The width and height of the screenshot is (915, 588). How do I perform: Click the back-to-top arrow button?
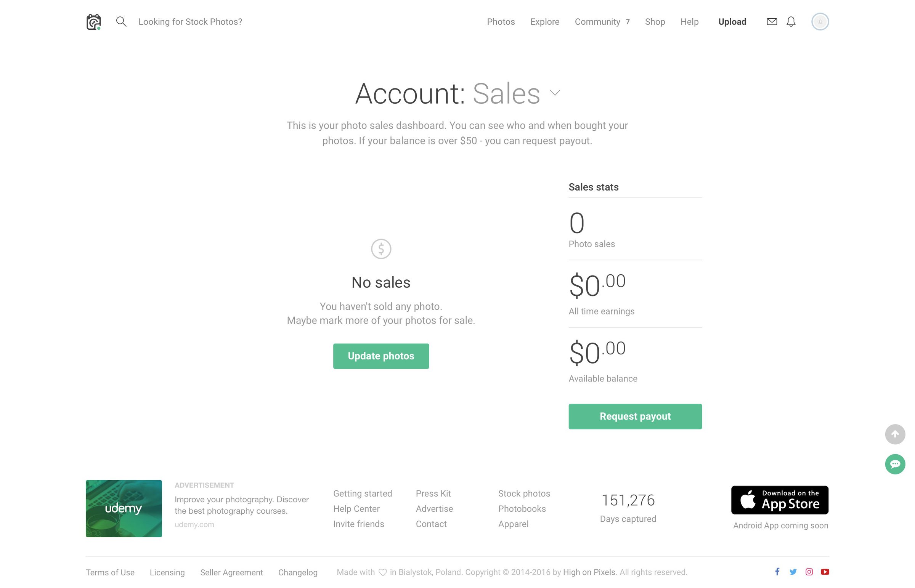(895, 434)
